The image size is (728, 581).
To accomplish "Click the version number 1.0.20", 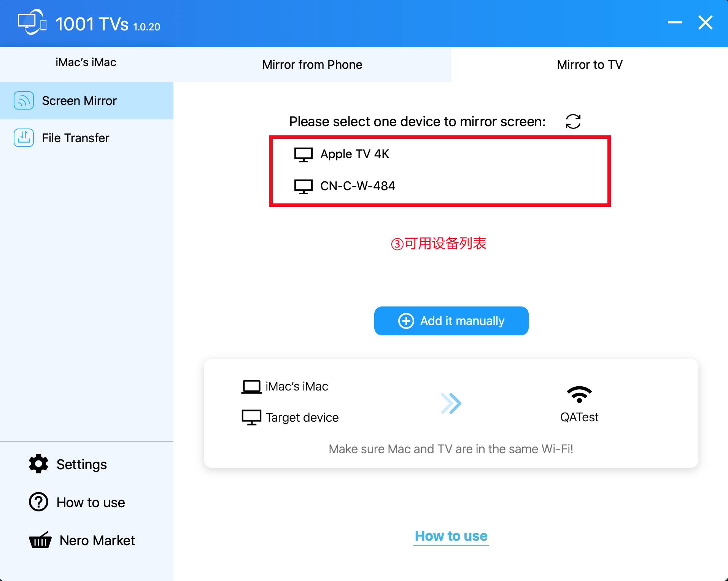I will (147, 27).
